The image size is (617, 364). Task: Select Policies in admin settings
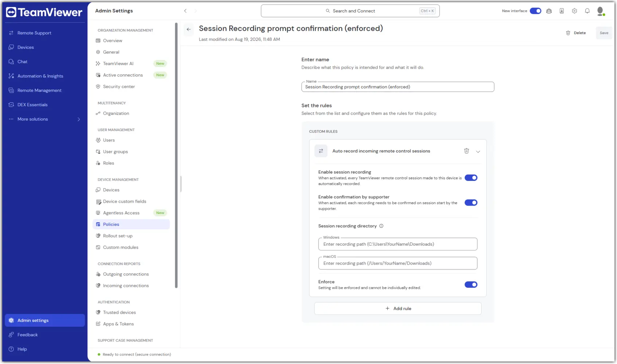(131, 225)
